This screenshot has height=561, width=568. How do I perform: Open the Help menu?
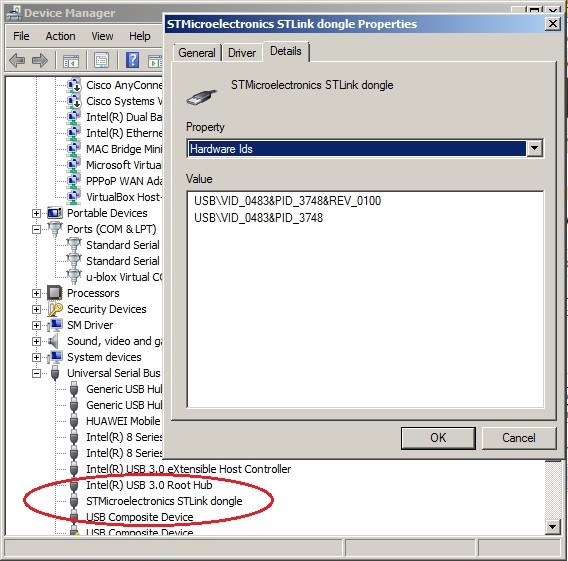pyautogui.click(x=140, y=36)
